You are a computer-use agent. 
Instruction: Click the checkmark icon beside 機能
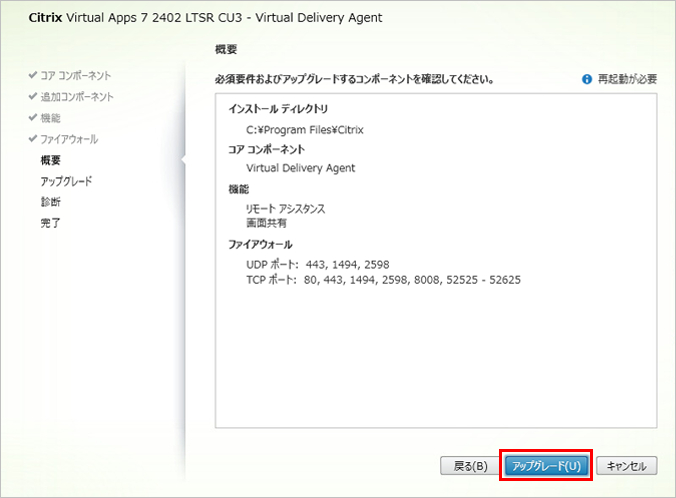pos(33,117)
